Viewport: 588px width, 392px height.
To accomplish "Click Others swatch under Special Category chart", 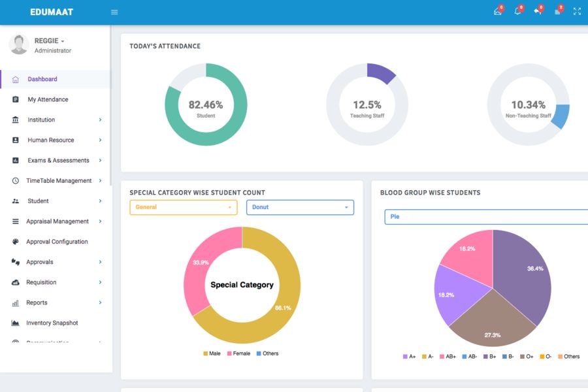I will [x=259, y=353].
